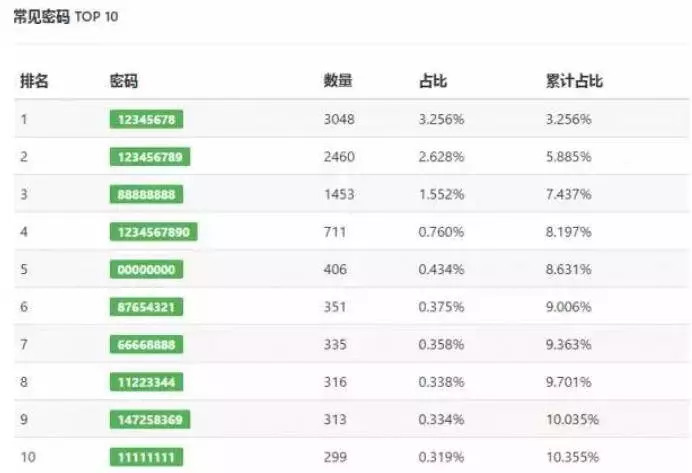Image resolution: width=692 pixels, height=473 pixels.
Task: Click the count value 2460
Action: [x=339, y=157]
